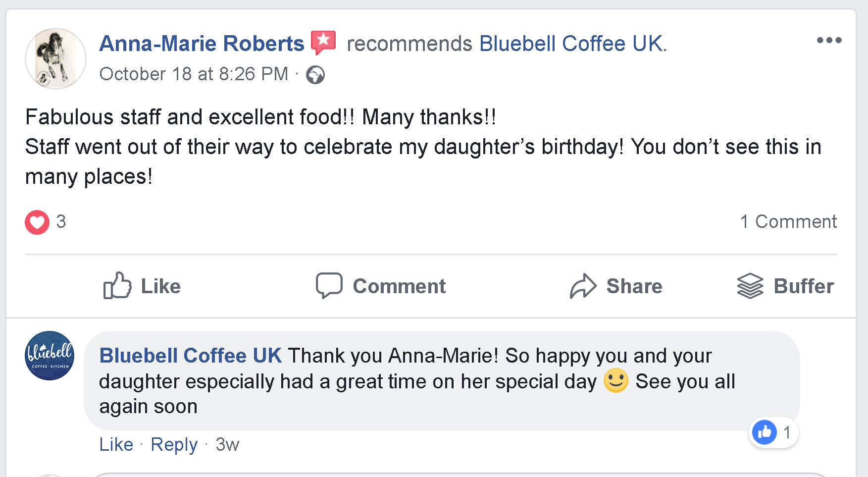Open Bluebell Coffee UK commenter avatar
The width and height of the screenshot is (868, 477).
50,356
